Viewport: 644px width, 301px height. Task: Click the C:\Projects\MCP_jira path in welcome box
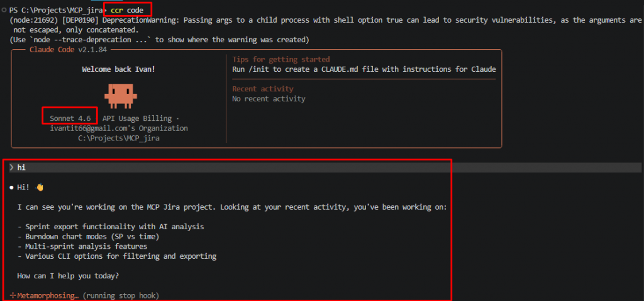[119, 138]
